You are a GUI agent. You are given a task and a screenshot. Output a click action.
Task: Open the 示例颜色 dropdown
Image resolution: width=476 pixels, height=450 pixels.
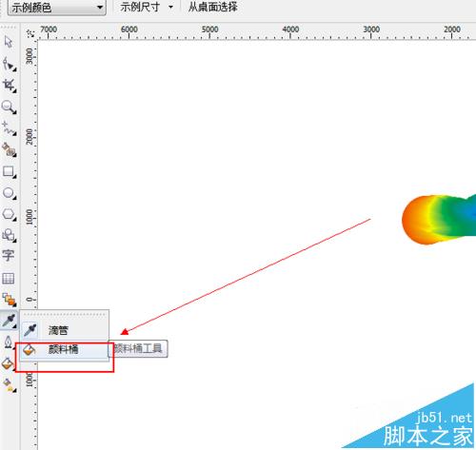[x=57, y=7]
